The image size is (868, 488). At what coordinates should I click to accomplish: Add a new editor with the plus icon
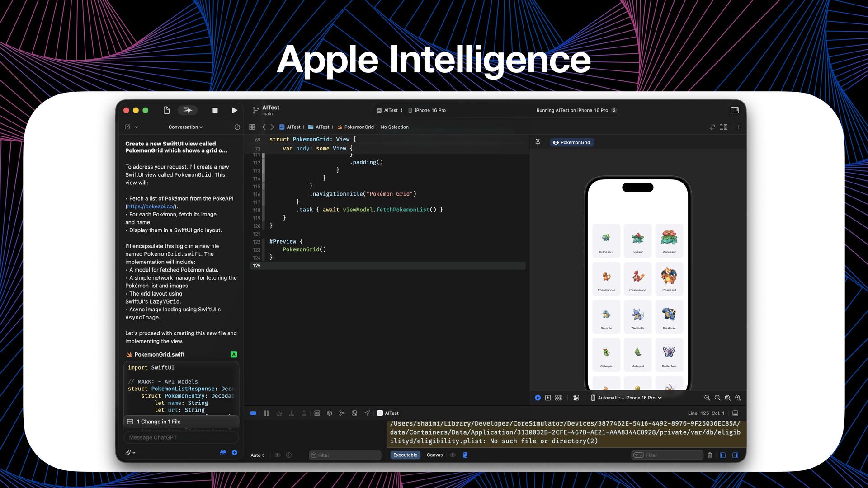point(738,127)
